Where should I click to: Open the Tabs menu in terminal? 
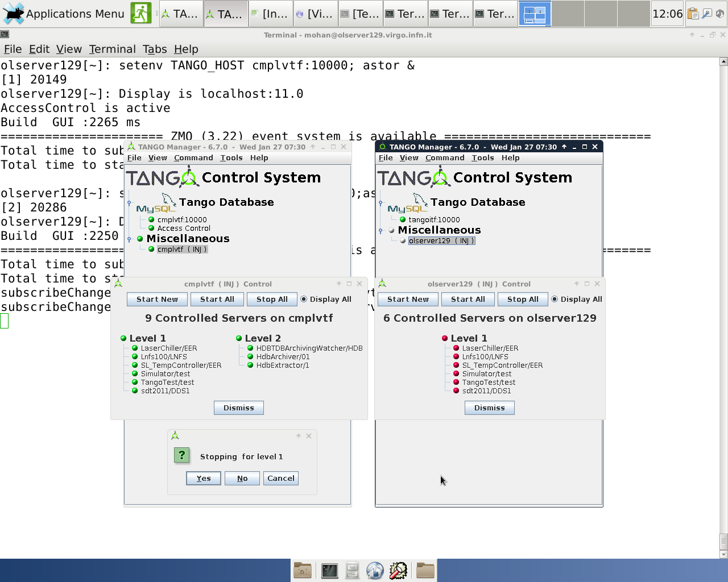pos(155,49)
